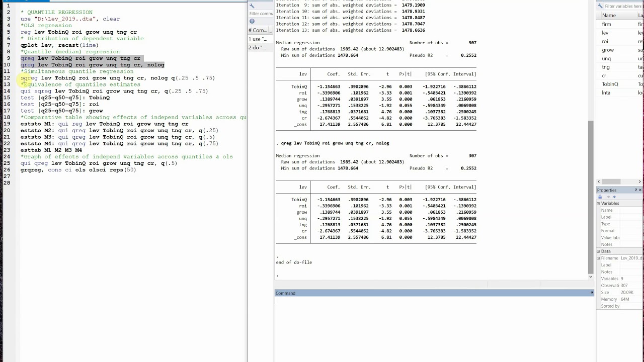Click the Variables panel scroll left arrow
This screenshot has height=362, width=644.
point(599,182)
